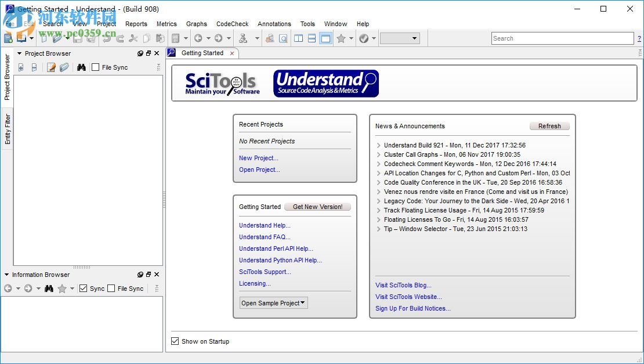Image resolution: width=644 pixels, height=364 pixels.
Task: Open the Understand FAQ link
Action: pyautogui.click(x=264, y=237)
